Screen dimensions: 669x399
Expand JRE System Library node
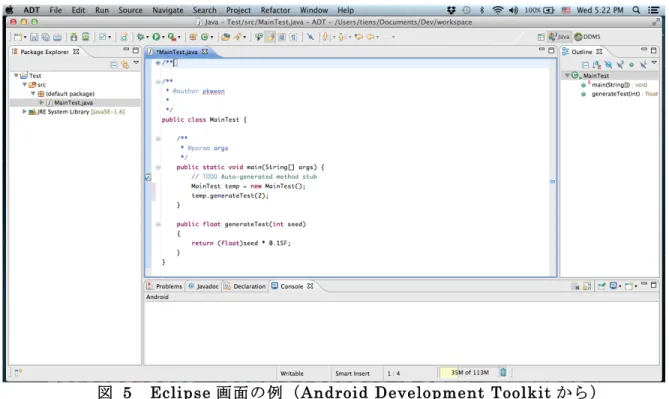[24, 112]
